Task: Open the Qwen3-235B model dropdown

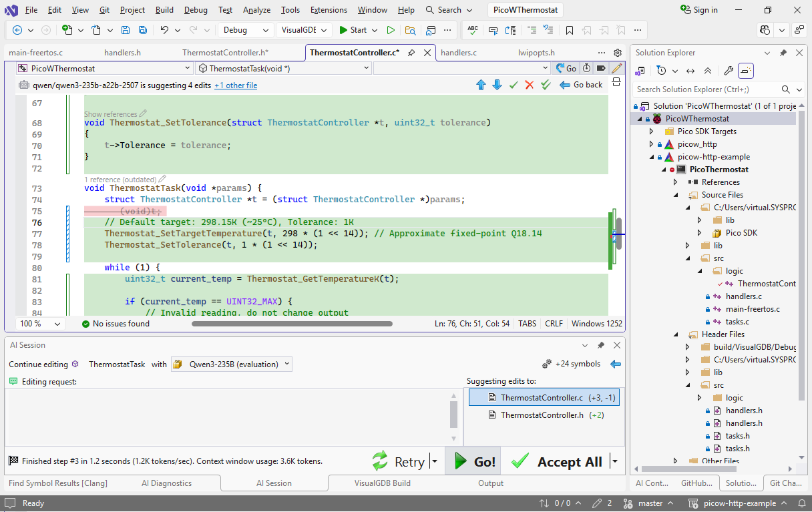Action: click(232, 364)
